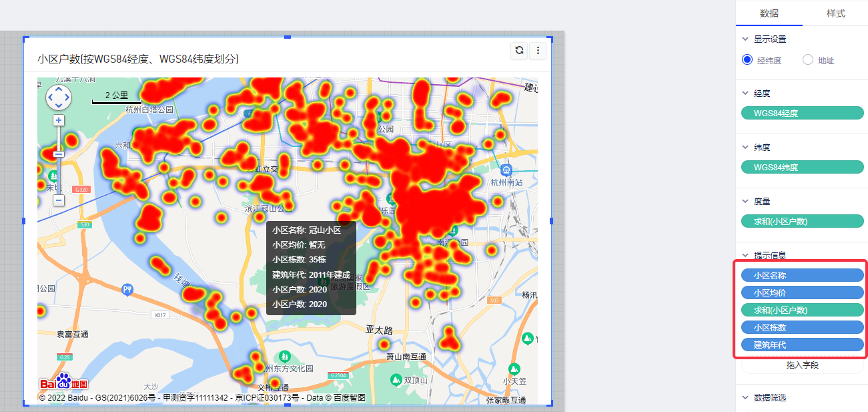Collapse the 度量 section
The width and height of the screenshot is (868, 412).
pyautogui.click(x=745, y=201)
